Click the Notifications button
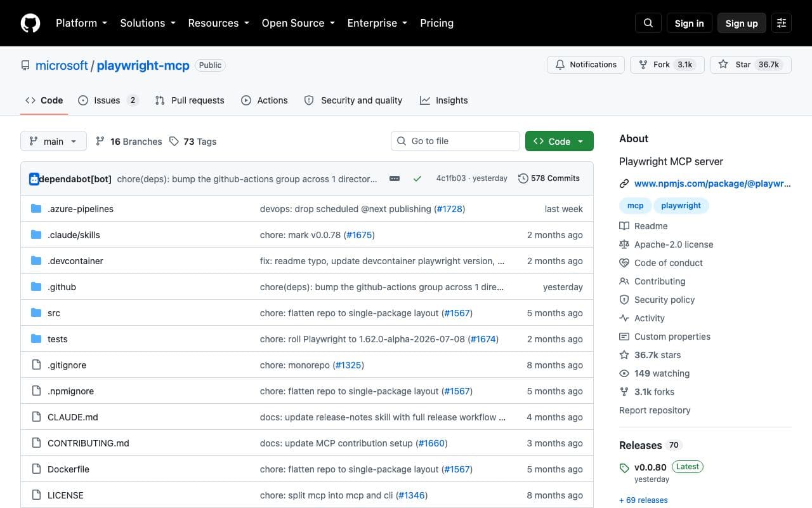 tap(586, 65)
